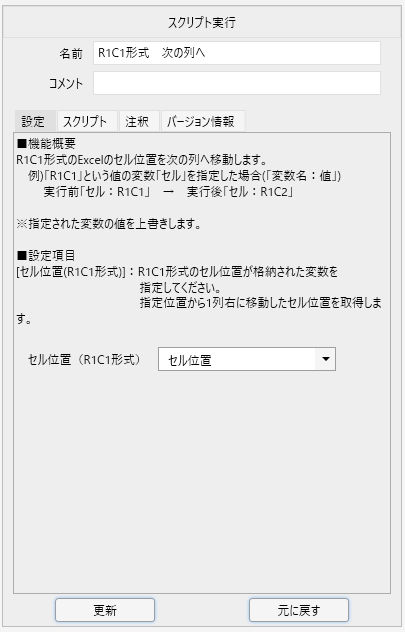Click the コメント label
This screenshot has width=405, height=632.
[65, 83]
